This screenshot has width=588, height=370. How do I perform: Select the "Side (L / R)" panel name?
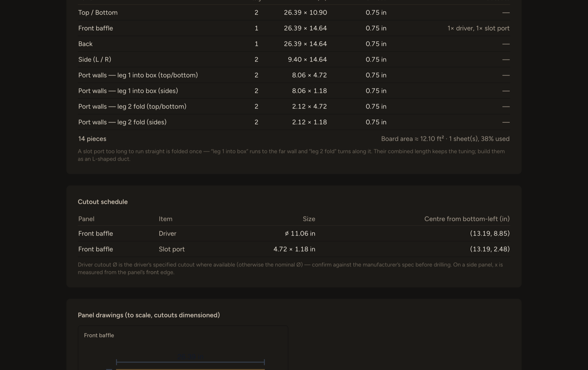(x=94, y=60)
